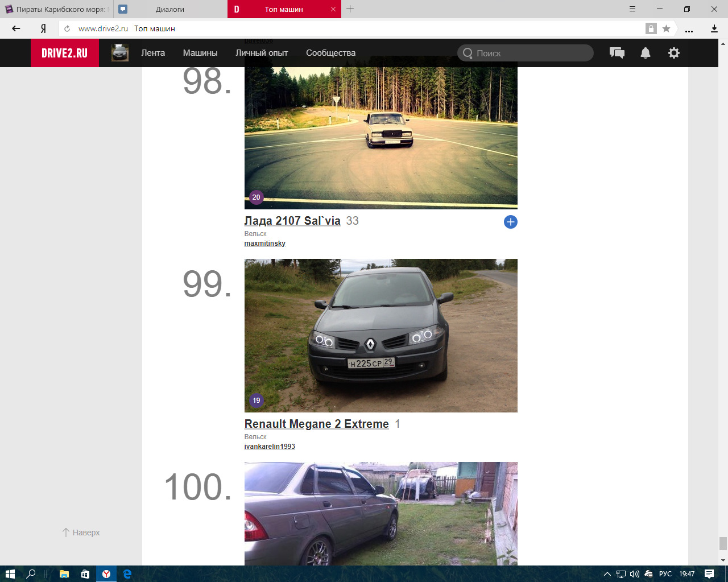Viewport: 728px width, 582px height.
Task: Open Windows Start menu
Action: [10, 573]
